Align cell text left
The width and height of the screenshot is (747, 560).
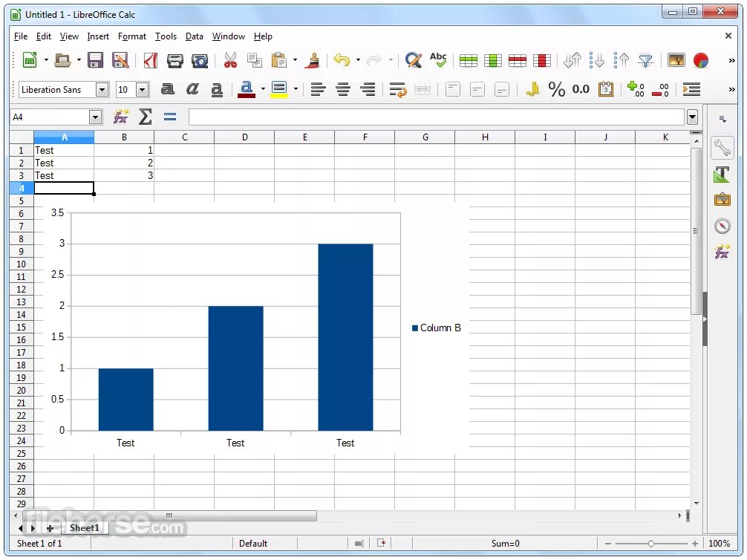[x=319, y=90]
